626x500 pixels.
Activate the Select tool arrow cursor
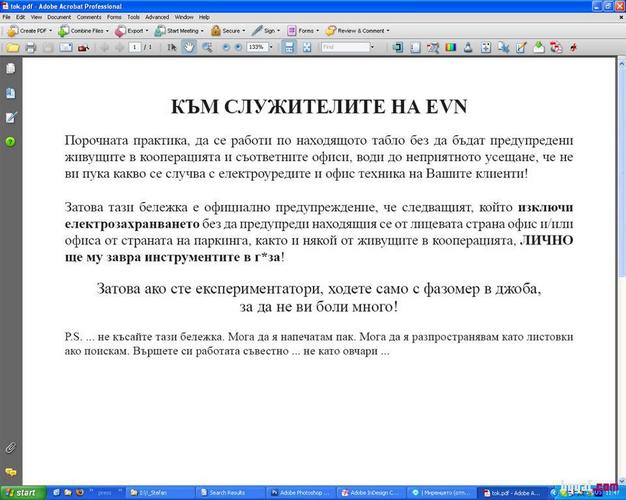click(x=172, y=47)
